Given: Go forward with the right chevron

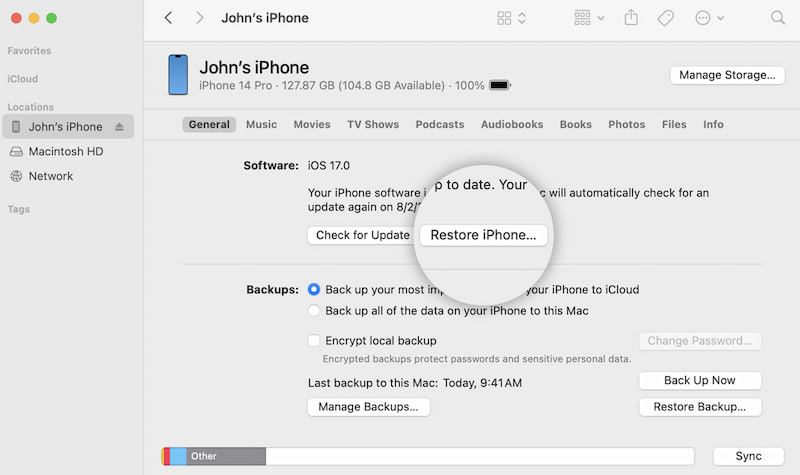Looking at the screenshot, I should (x=200, y=18).
